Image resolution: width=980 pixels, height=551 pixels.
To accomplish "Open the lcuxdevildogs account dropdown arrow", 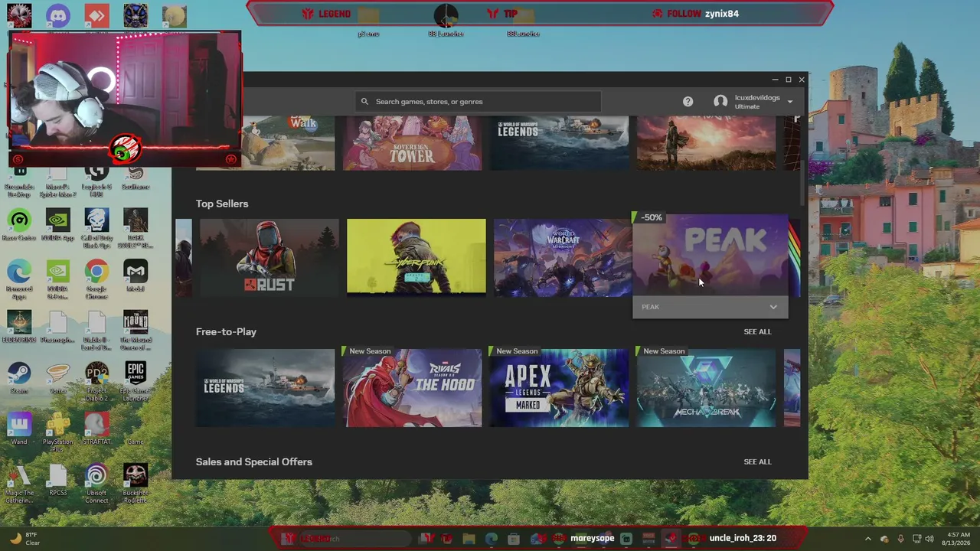I will coord(790,102).
